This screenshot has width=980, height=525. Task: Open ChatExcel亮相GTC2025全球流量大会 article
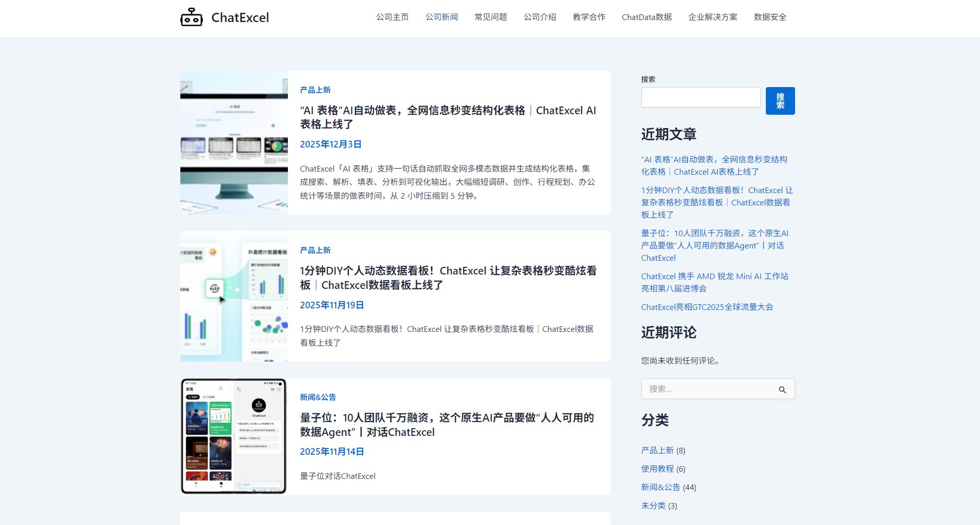708,307
